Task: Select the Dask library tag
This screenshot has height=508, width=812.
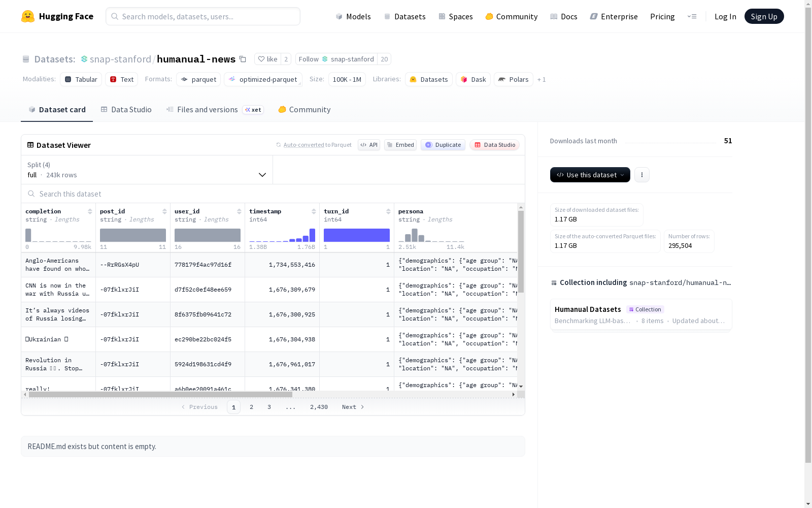Action: point(473,79)
